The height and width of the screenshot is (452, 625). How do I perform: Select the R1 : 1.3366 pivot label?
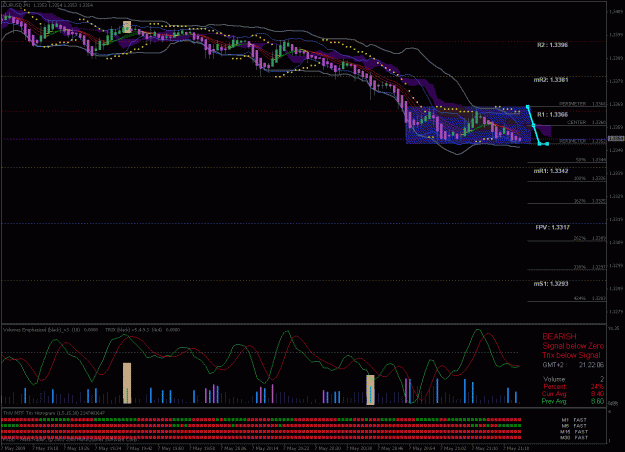(552, 115)
